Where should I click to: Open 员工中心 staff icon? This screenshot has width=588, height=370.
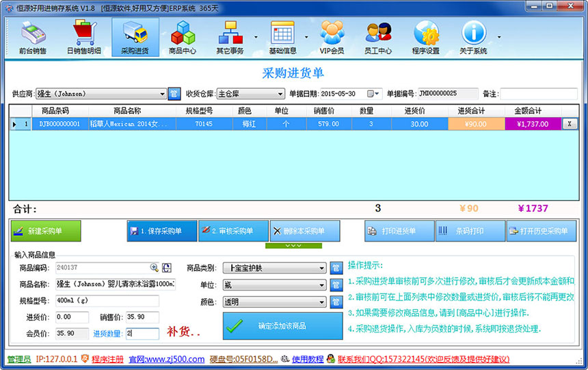click(378, 38)
